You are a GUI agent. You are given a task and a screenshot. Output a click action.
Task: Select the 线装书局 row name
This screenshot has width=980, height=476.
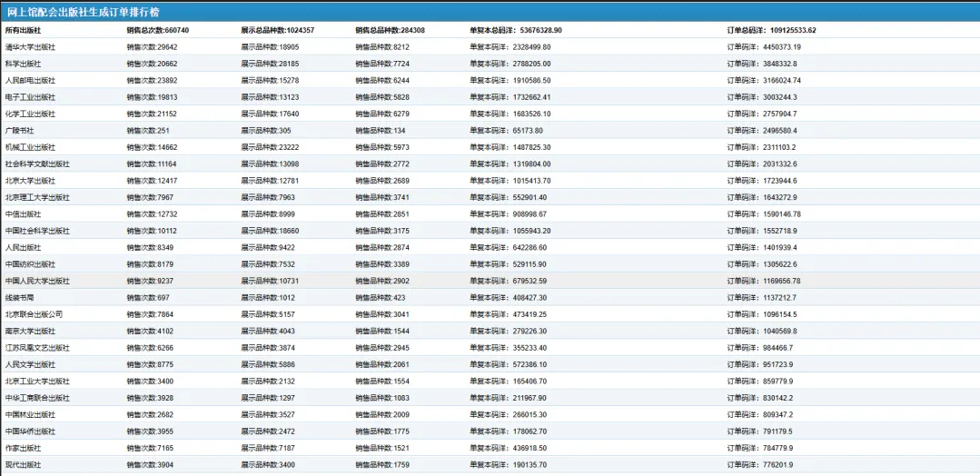(x=19, y=297)
